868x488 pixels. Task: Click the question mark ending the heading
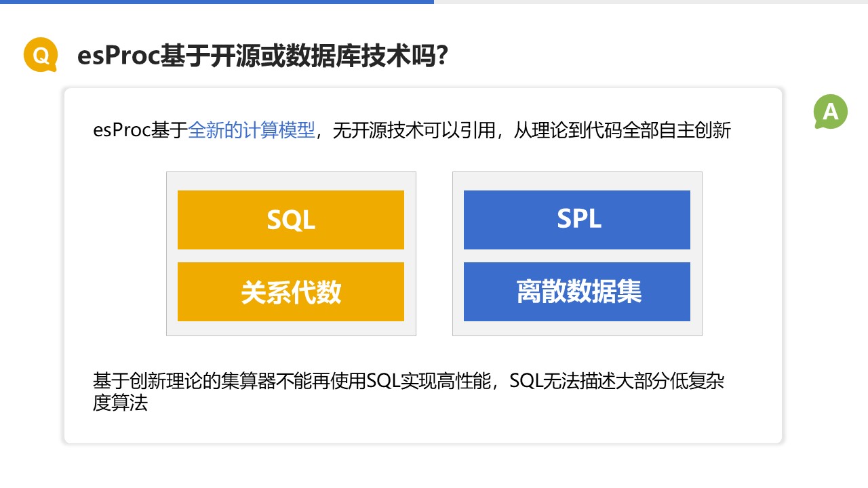(440, 56)
